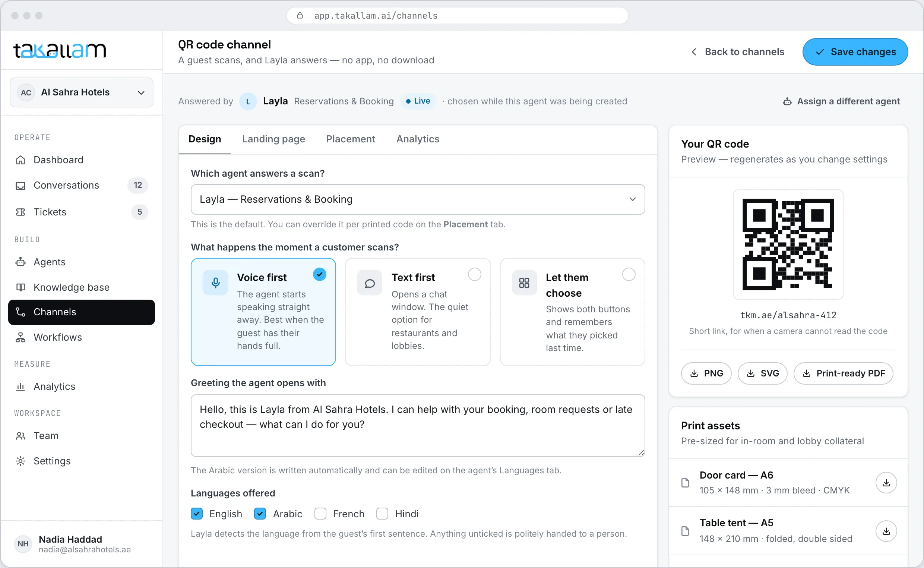Click the Voice first microphone icon
924x568 pixels.
click(x=215, y=283)
